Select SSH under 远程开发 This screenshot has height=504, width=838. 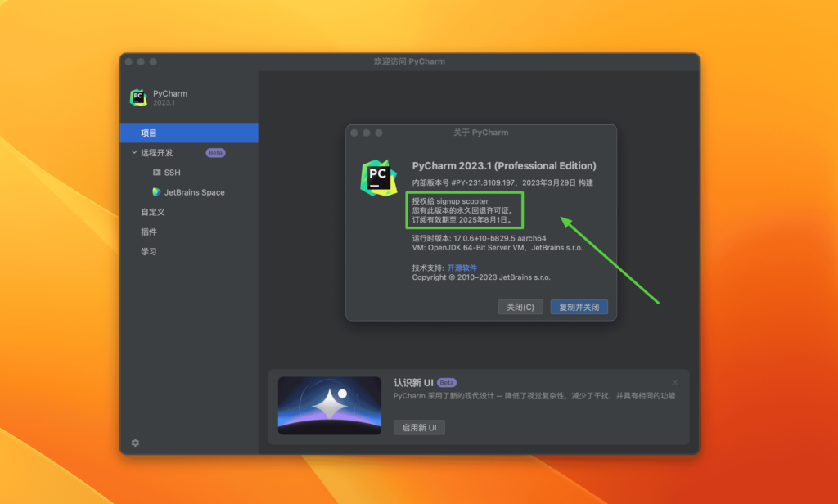click(169, 173)
